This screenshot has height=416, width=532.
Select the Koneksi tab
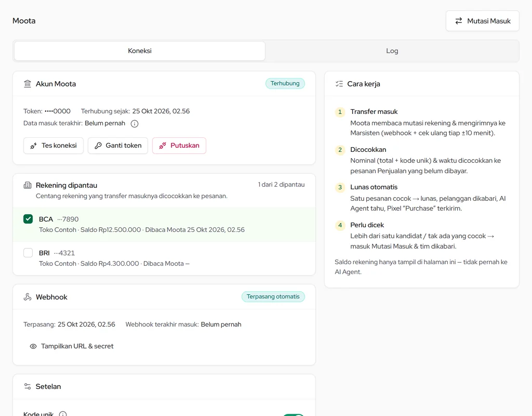pyautogui.click(x=140, y=51)
